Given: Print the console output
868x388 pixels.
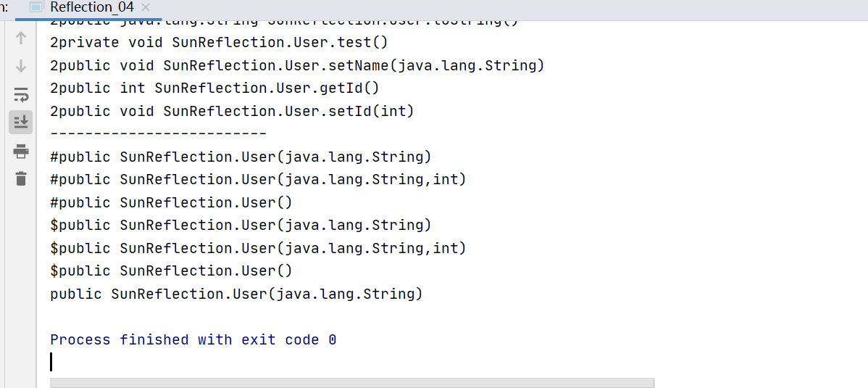Looking at the screenshot, I should click(x=21, y=151).
